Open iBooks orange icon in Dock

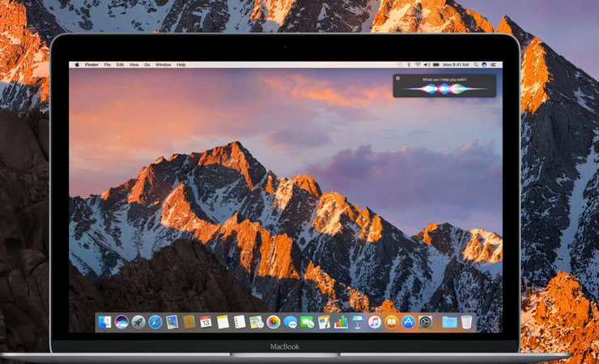391,322
